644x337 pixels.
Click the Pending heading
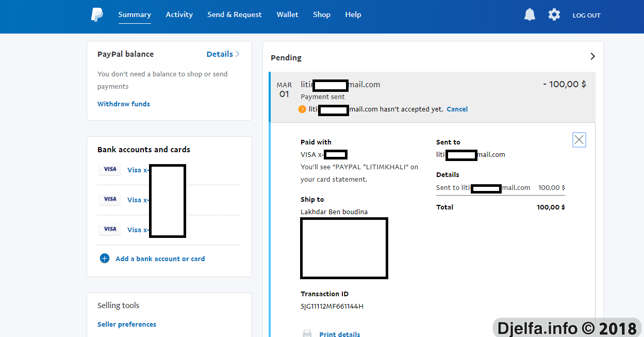tap(286, 57)
